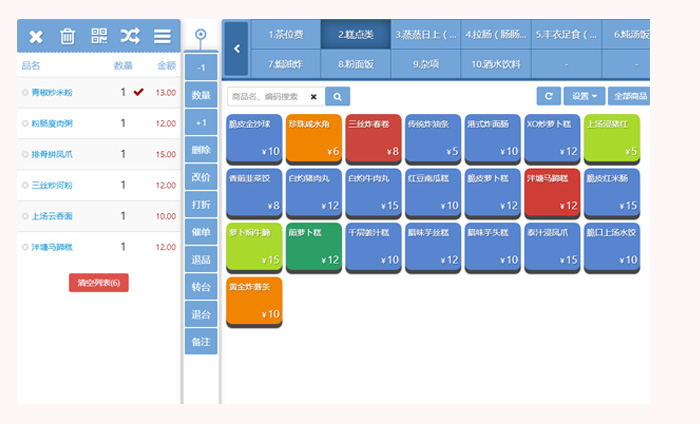Open the 设置 dropdown menu

[584, 97]
